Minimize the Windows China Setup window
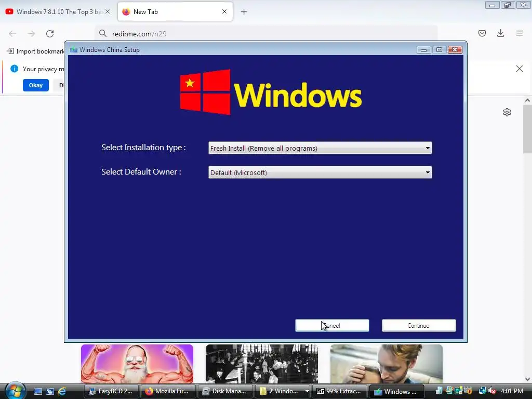This screenshot has width=532, height=399. (423, 50)
